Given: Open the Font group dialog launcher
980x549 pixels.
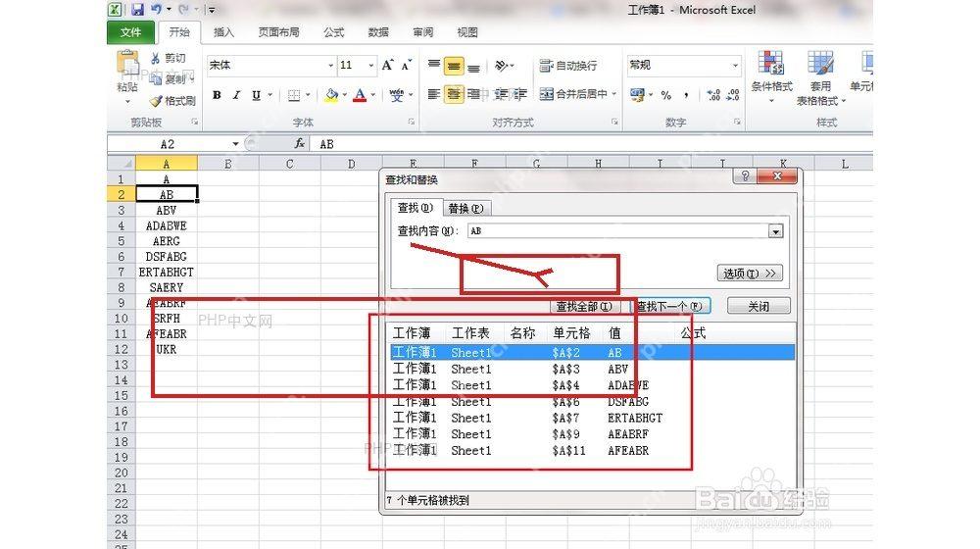Looking at the screenshot, I should point(412,122).
